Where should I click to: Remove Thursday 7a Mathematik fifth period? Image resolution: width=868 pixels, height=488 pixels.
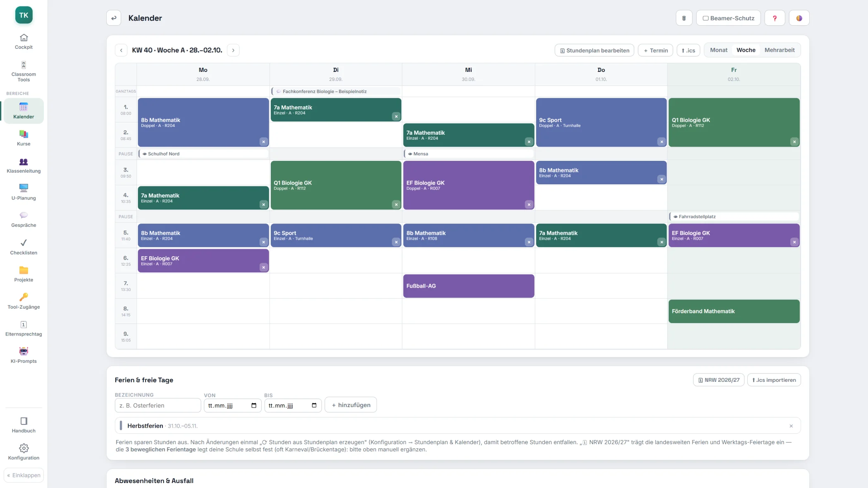(662, 242)
